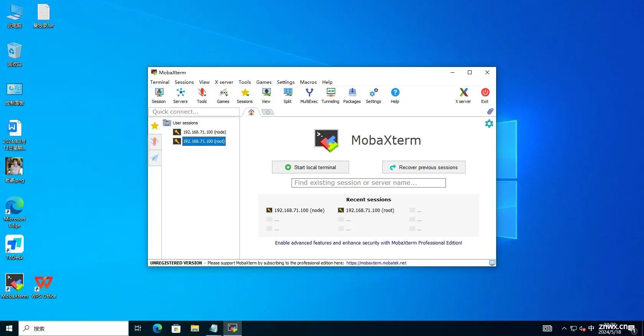
Task: Select the star Sessions sidebar tab
Action: coord(155,126)
